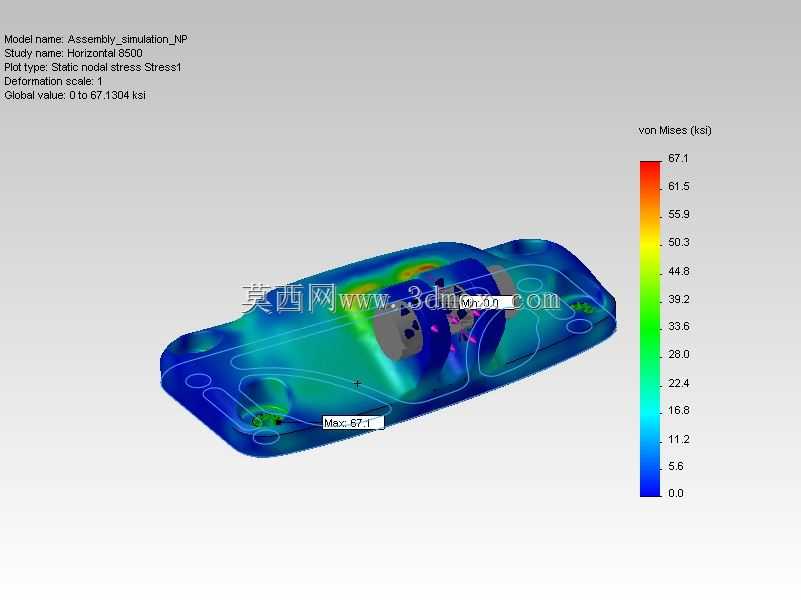This screenshot has height=600, width=801.
Task: Select the gray cylindrical pin in the model
Action: point(398,332)
